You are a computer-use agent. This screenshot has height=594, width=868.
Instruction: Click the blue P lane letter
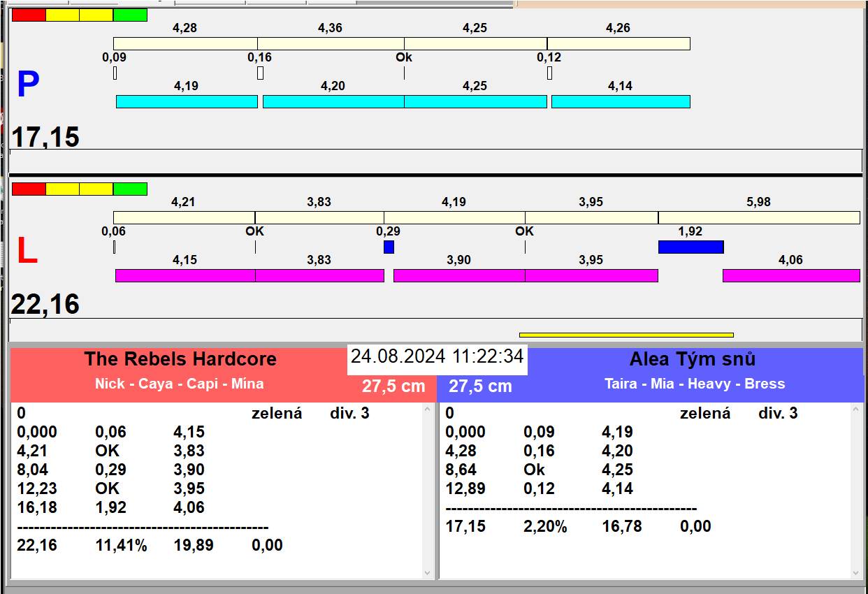tap(28, 85)
